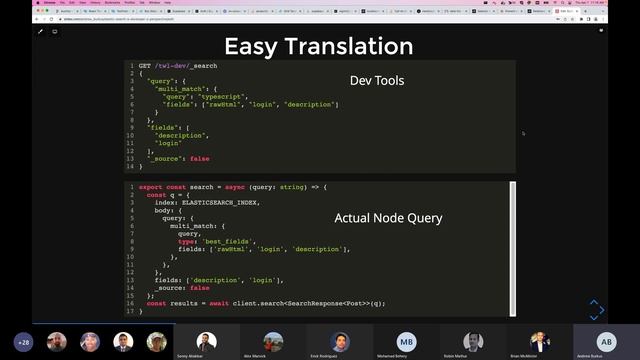Screen dimensions: 640x360
Task: Select Erick Rodriguez's participant tile
Action: click(x=340, y=342)
